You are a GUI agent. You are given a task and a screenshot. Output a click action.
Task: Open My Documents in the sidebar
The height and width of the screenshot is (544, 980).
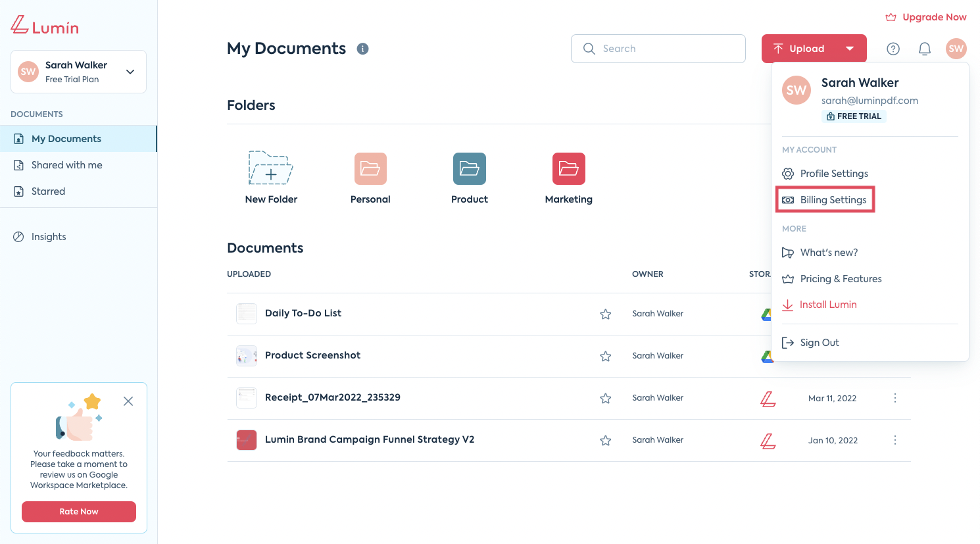pos(78,139)
